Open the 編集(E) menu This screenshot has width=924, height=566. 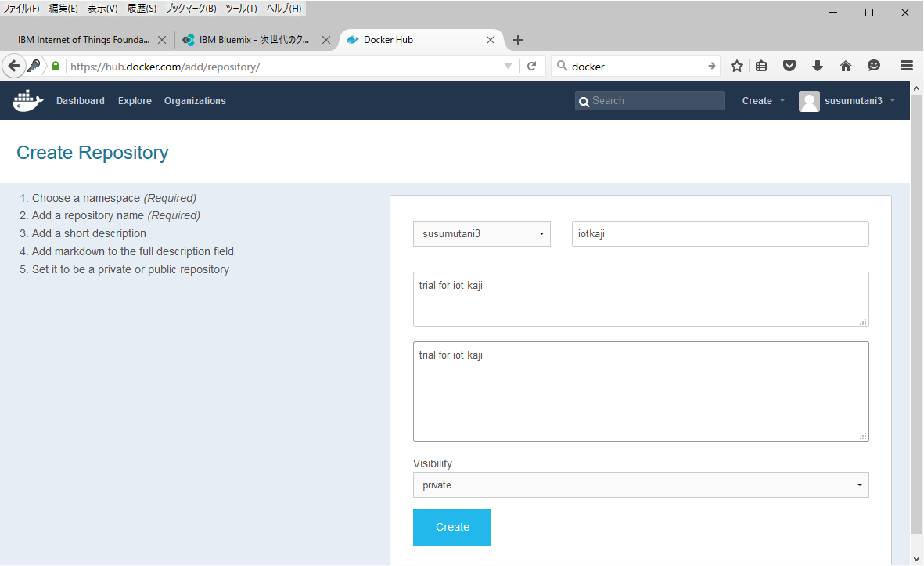[63, 9]
